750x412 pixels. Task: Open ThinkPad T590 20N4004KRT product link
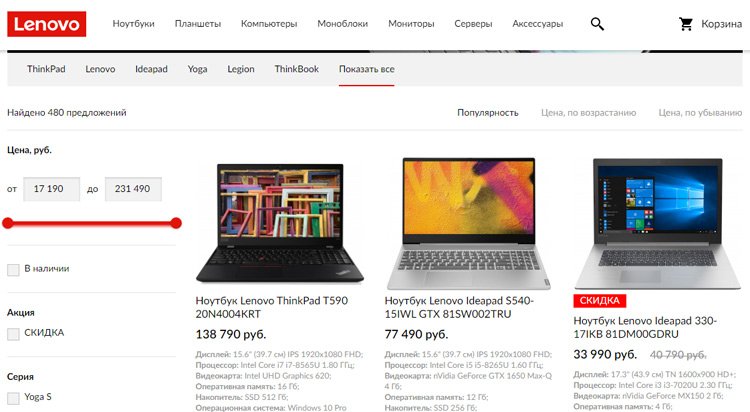tap(271, 307)
